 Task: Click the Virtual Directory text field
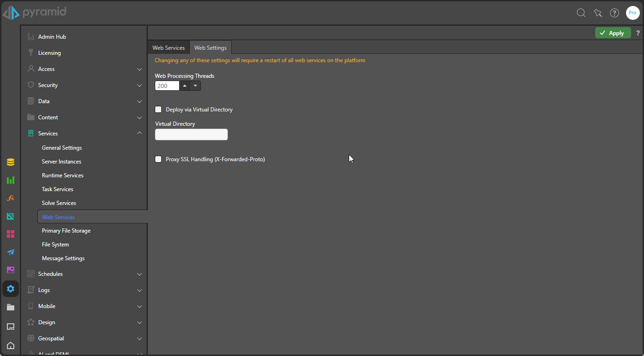click(191, 134)
